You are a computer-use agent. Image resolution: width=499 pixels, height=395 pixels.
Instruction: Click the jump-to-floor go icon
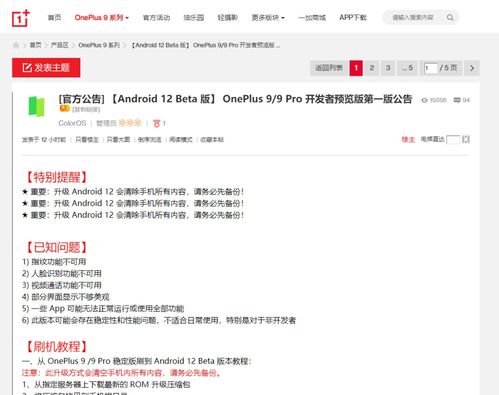[x=466, y=139]
